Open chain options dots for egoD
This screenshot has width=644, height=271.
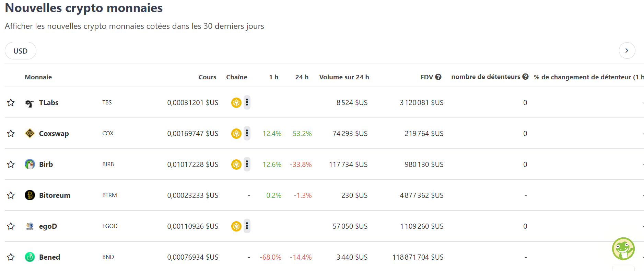pyautogui.click(x=247, y=226)
